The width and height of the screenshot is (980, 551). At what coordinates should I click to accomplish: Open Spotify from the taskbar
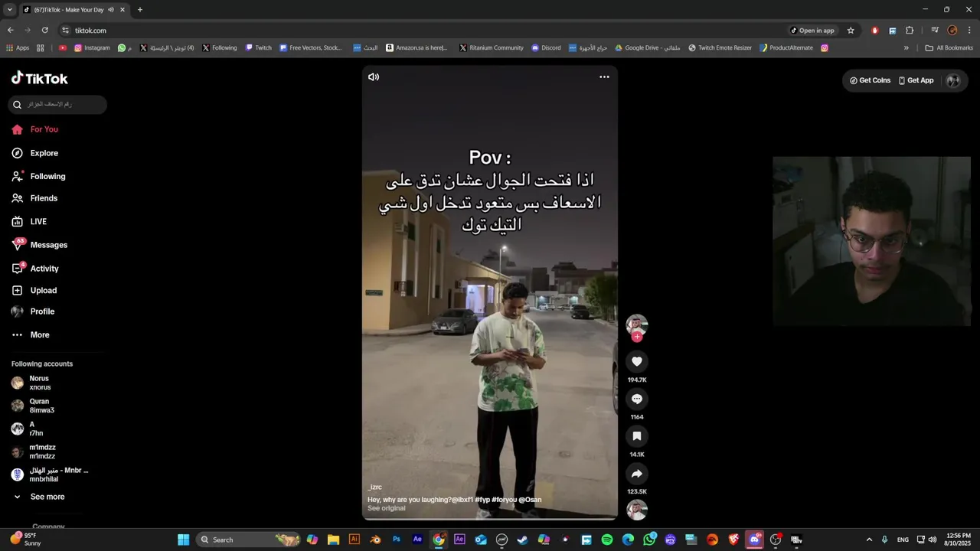607,540
